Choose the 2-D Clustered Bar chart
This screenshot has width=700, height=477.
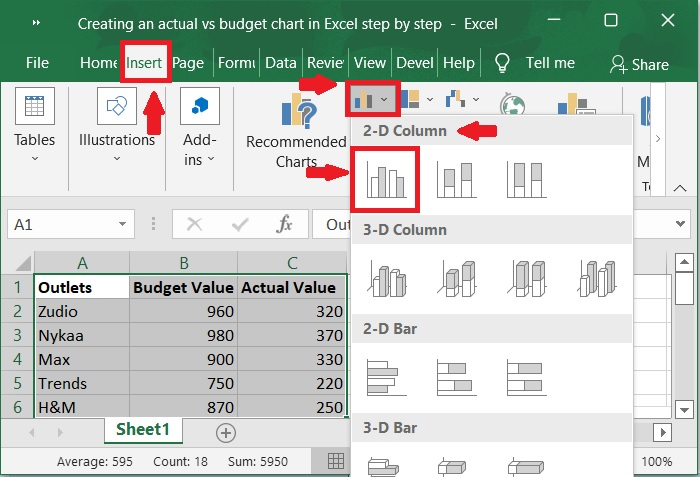click(386, 377)
